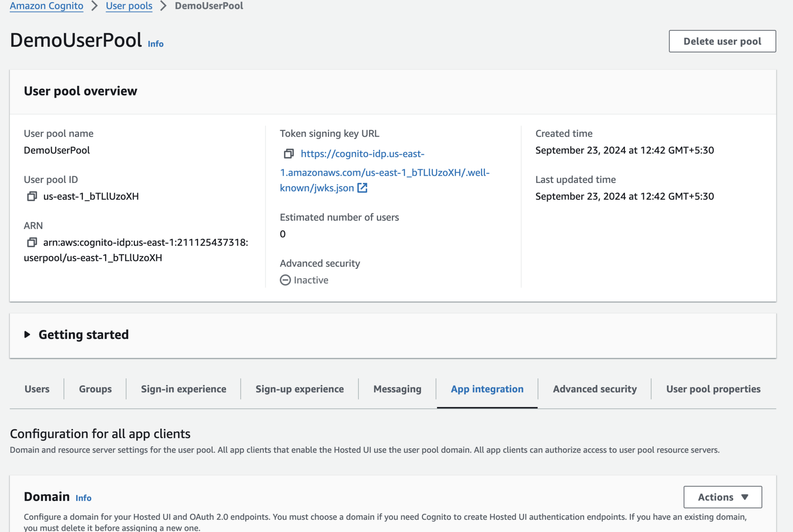Click Info link beside Domain heading

pyautogui.click(x=83, y=498)
